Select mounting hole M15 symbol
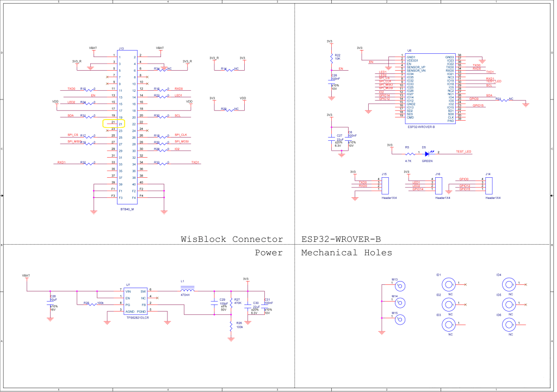Screen dimensions: 557x392 400,320
